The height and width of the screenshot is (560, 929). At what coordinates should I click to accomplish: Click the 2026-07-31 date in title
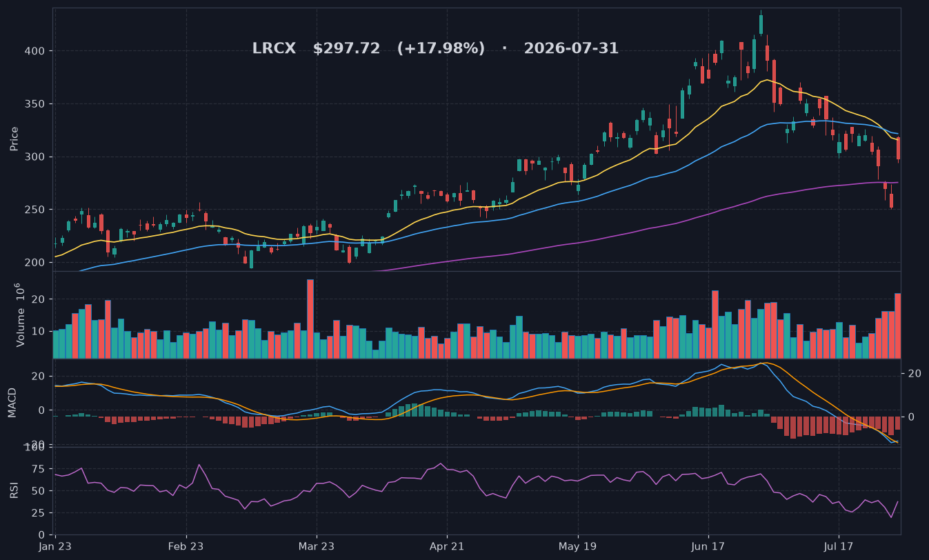pos(571,49)
